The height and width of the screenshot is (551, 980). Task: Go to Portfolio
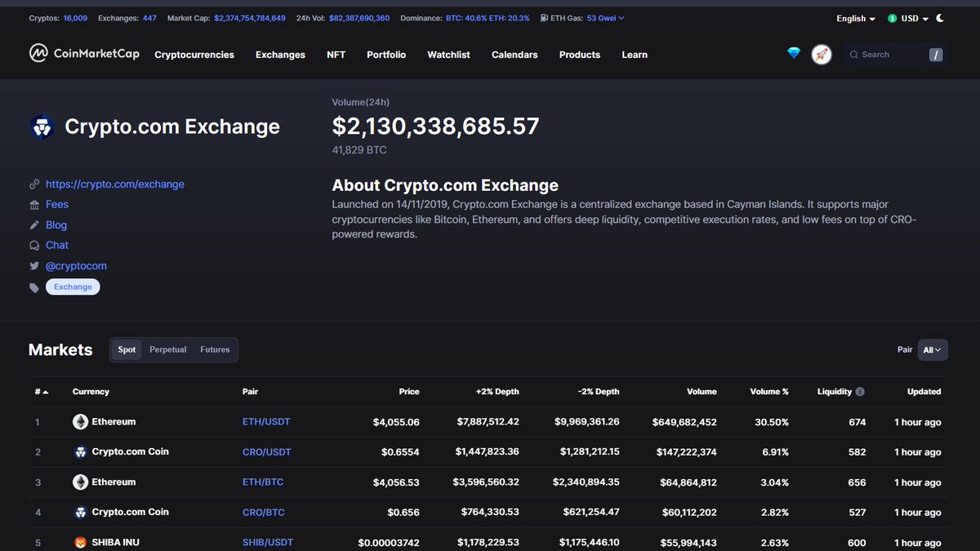[386, 55]
